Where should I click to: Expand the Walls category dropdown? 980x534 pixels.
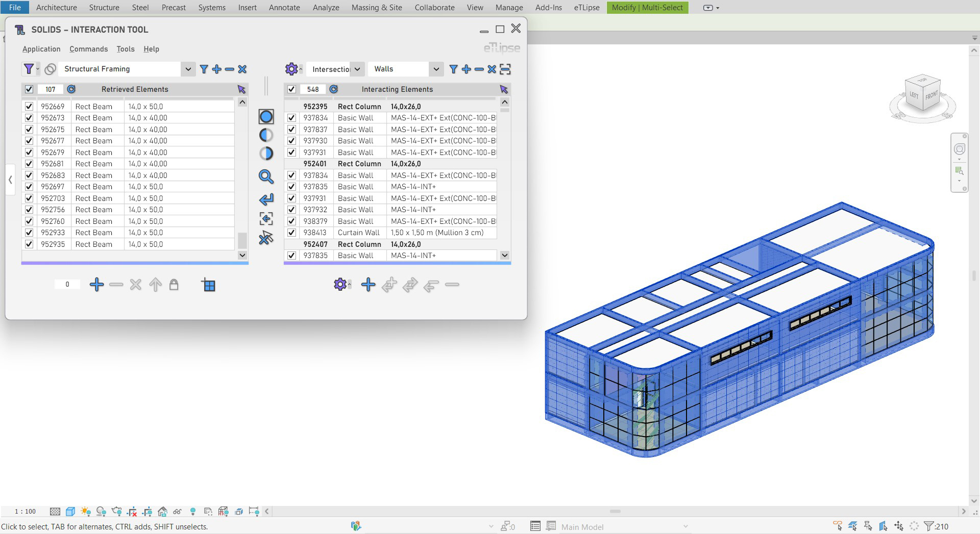point(435,69)
